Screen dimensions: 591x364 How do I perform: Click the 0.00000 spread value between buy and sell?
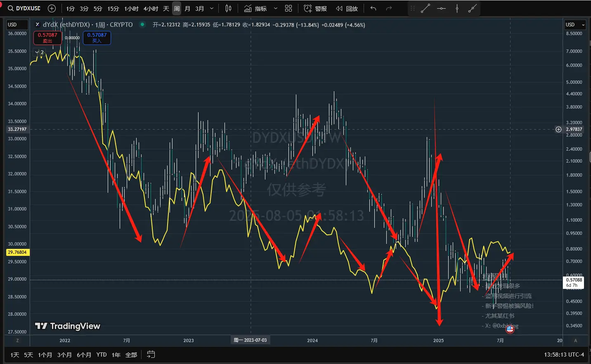pos(72,38)
